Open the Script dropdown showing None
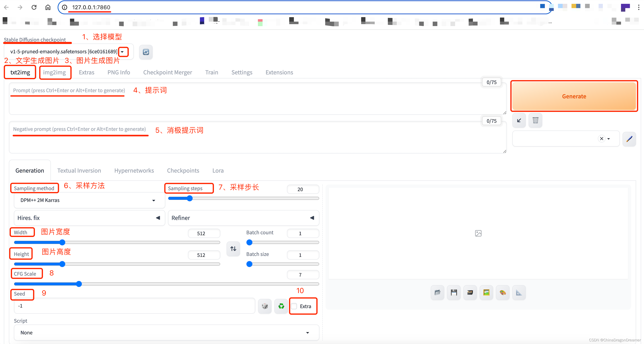Image resolution: width=644 pixels, height=344 pixels. tap(166, 333)
